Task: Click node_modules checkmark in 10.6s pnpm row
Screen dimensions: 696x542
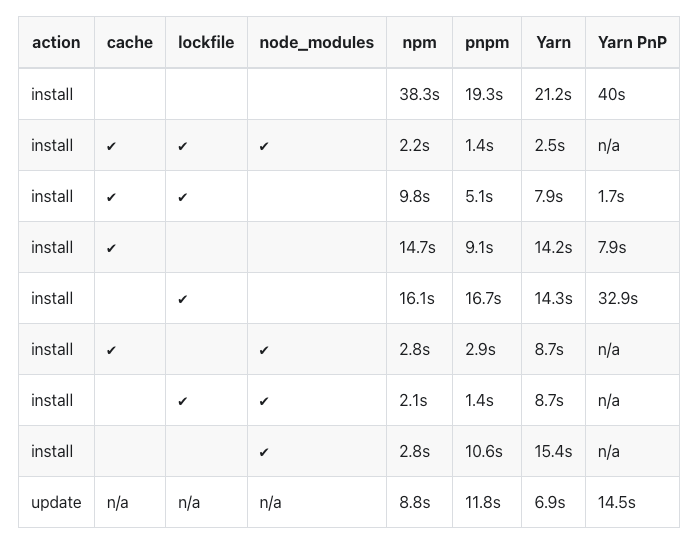Action: coord(264,452)
